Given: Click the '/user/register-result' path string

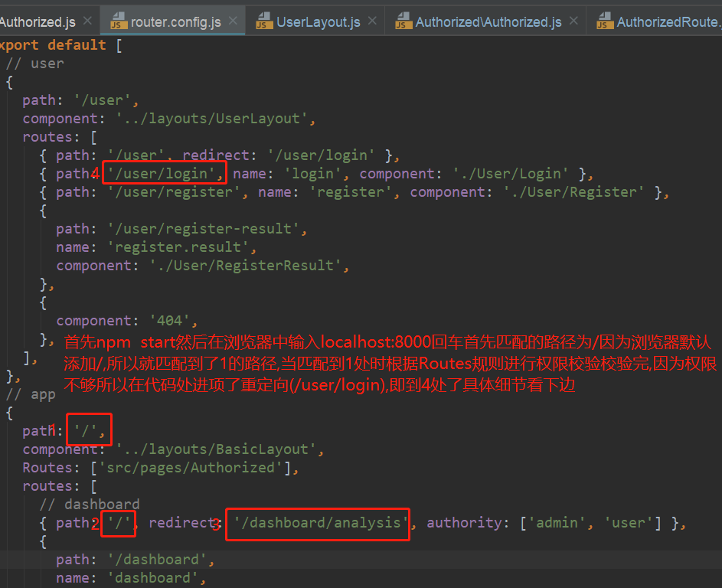Looking at the screenshot, I should (204, 229).
